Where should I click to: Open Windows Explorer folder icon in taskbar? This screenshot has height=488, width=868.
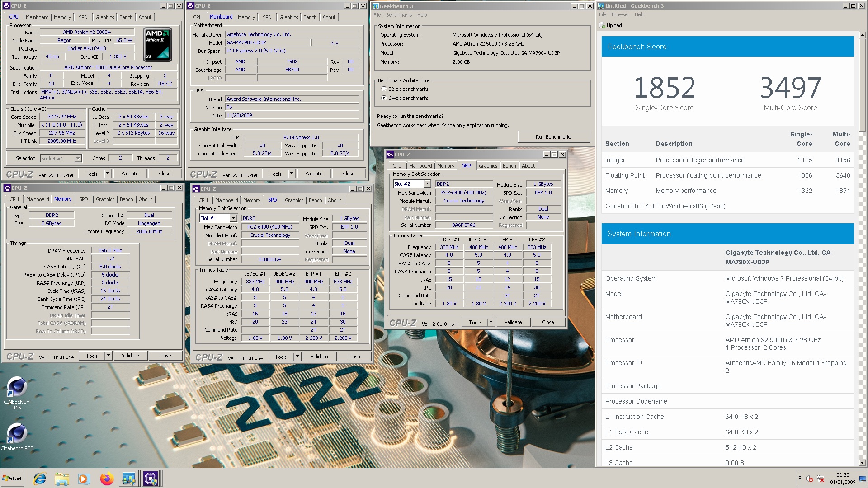click(62, 479)
